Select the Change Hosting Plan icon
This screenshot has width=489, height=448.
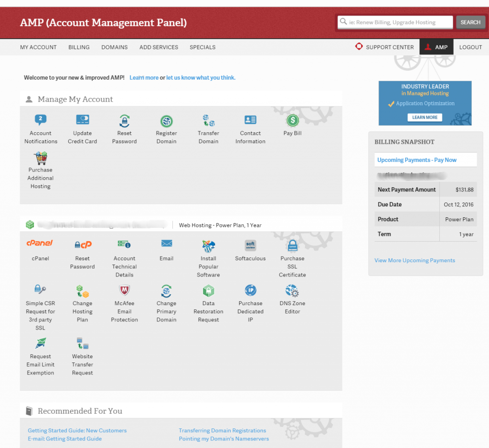pos(82,290)
